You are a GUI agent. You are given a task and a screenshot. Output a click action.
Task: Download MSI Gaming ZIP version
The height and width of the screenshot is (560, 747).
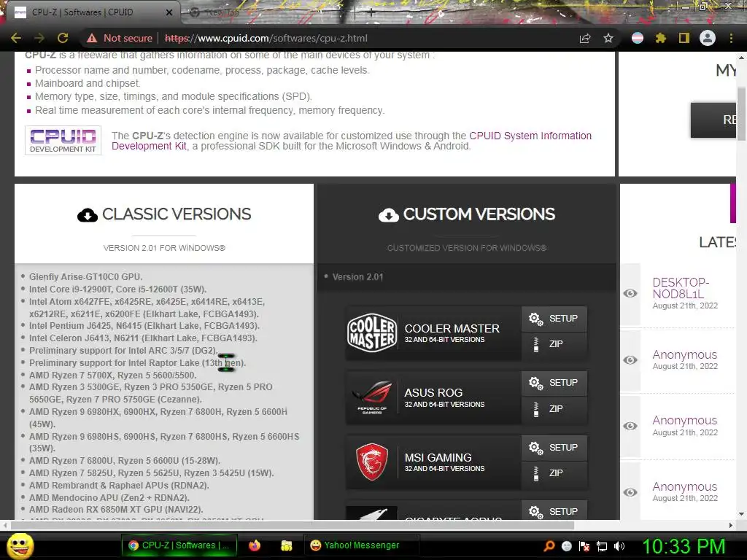pyautogui.click(x=554, y=473)
